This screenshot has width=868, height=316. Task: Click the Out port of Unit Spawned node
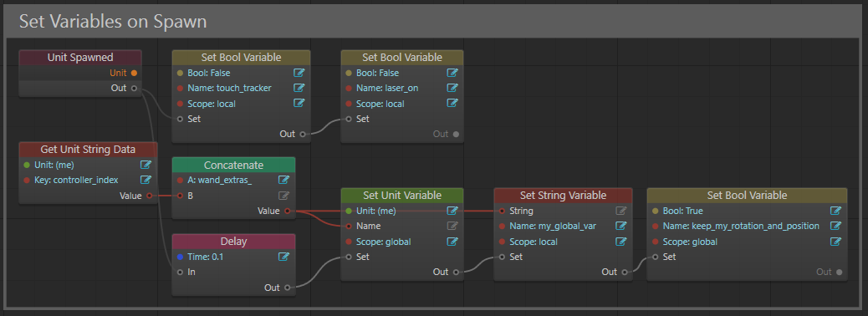click(x=134, y=88)
